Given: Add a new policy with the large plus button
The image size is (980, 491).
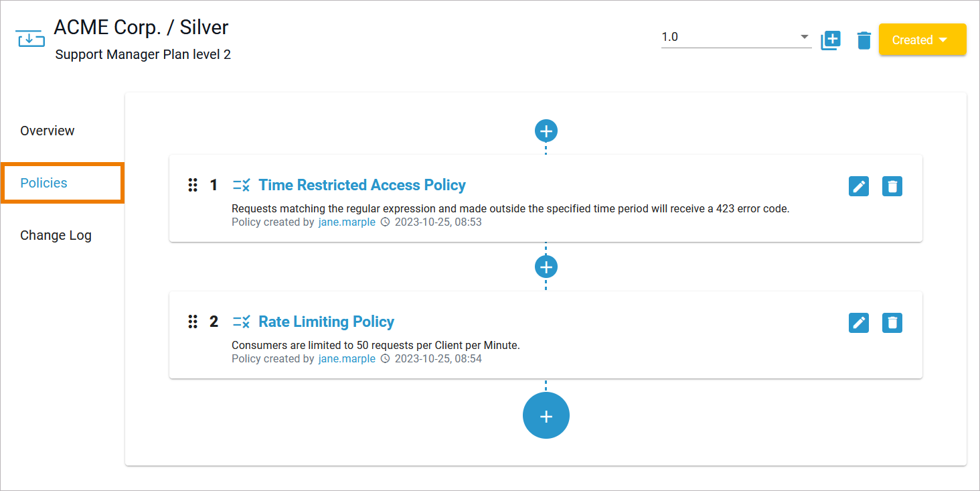Looking at the screenshot, I should tap(546, 415).
